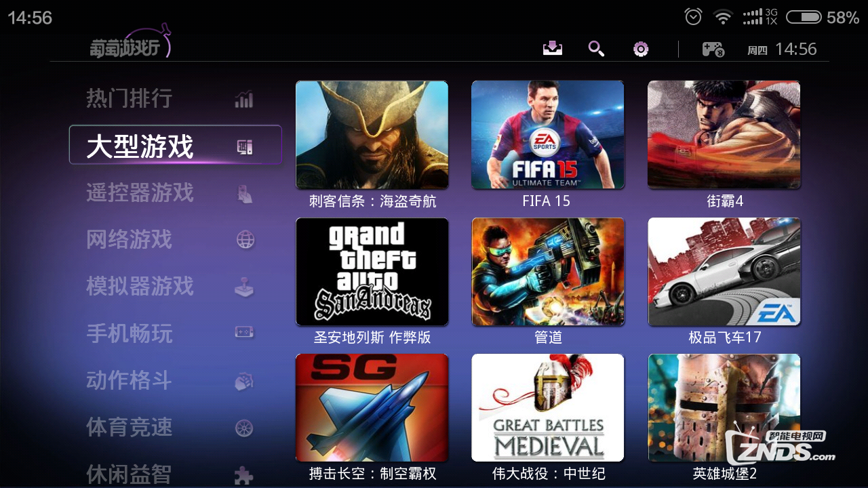Click the globe icon beside 网络游戏
868x488 pixels.
245,240
